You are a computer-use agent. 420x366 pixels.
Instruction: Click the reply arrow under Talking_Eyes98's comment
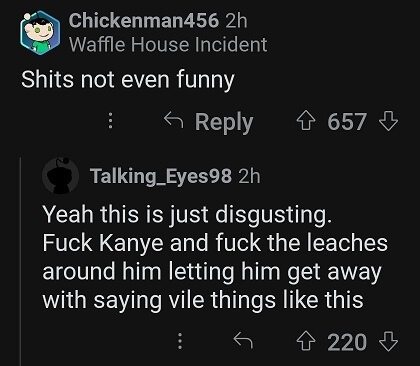pyautogui.click(x=243, y=340)
